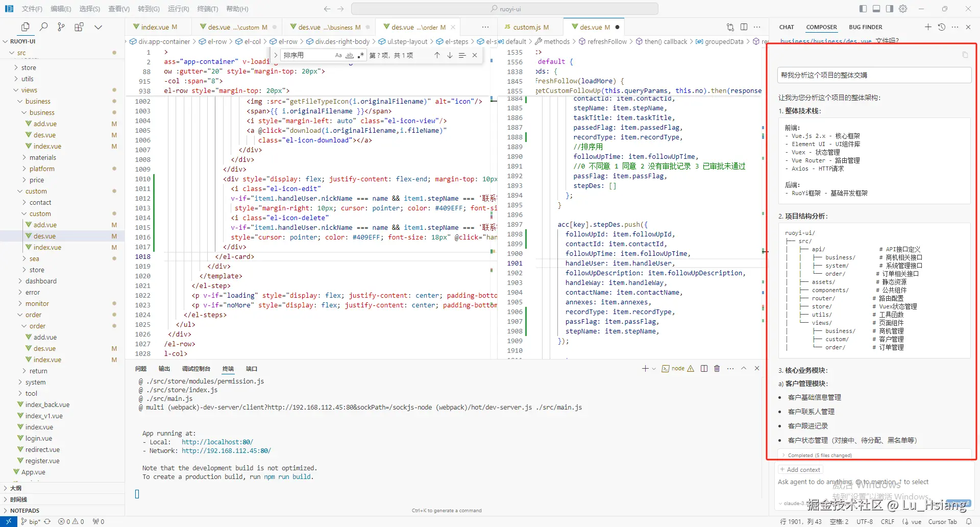Toggle Find in Selection in the find widget
980x527 pixels.
[462, 55]
